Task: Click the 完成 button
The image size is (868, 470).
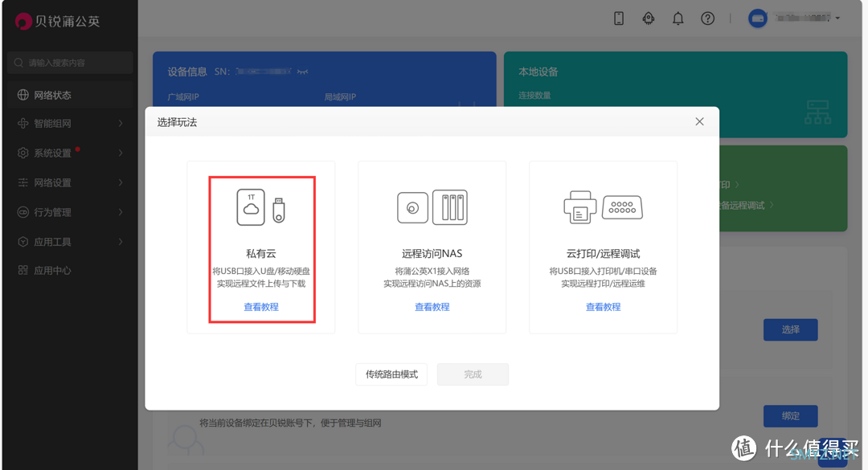Action: pyautogui.click(x=473, y=374)
